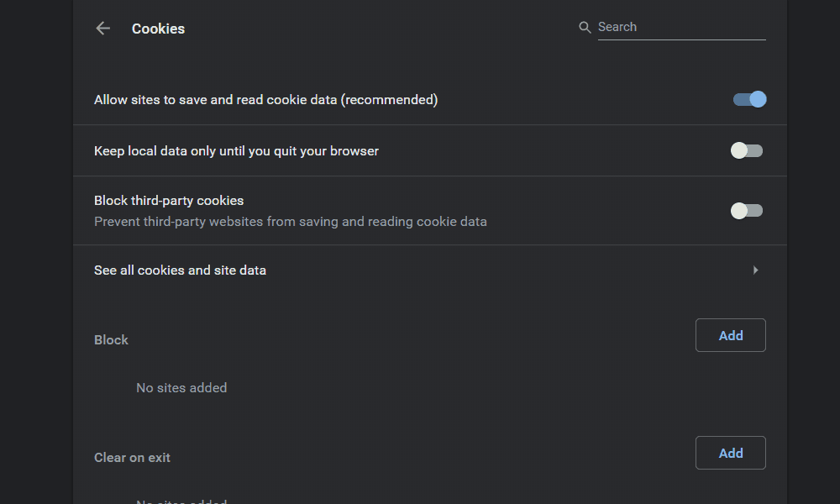Click the Cookies page title
The width and height of the screenshot is (840, 504).
pos(158,29)
